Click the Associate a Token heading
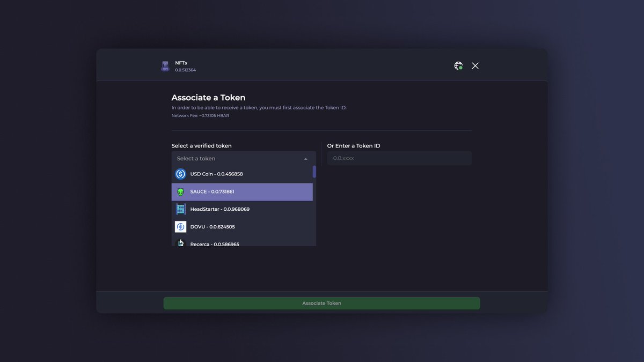 tap(208, 98)
